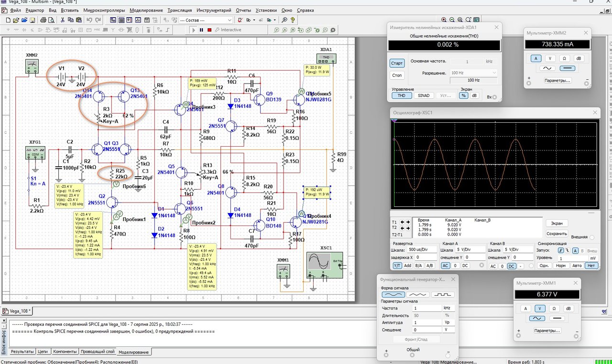Switch to the Компоненты tab at bottom
The width and height of the screenshot is (612, 364).
[65, 352]
